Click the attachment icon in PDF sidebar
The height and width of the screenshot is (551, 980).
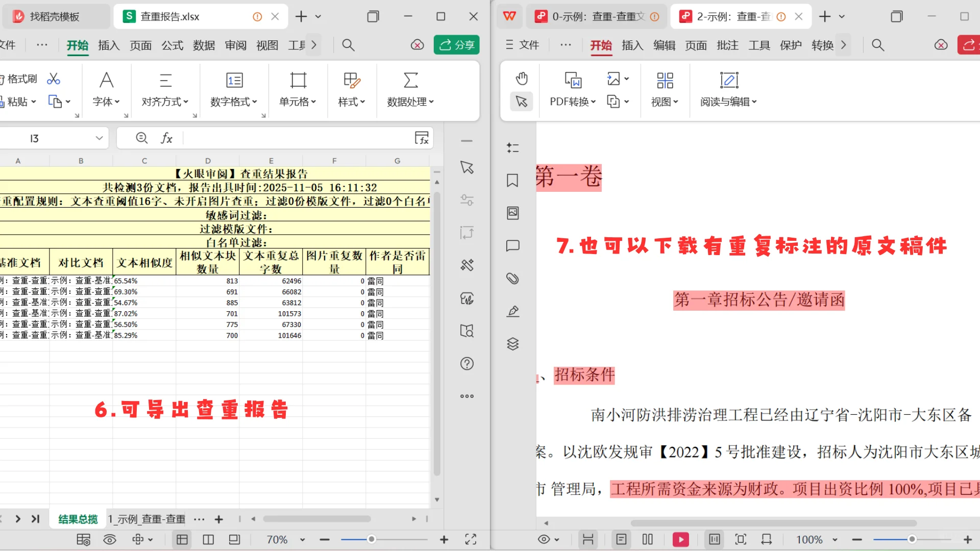(x=512, y=279)
